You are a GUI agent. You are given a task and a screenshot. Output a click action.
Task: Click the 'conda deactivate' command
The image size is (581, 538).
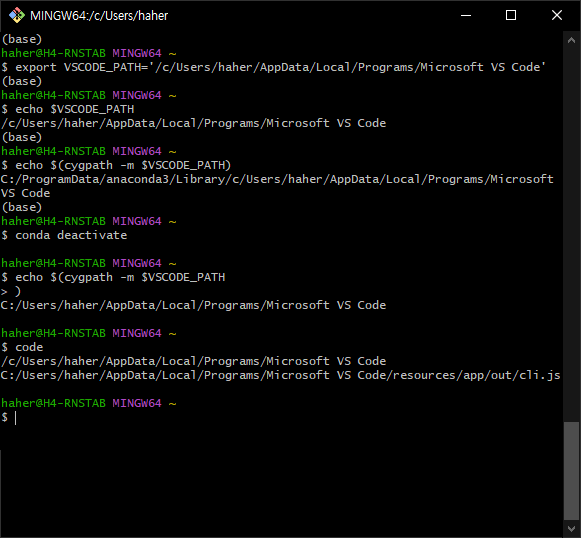(x=64, y=235)
